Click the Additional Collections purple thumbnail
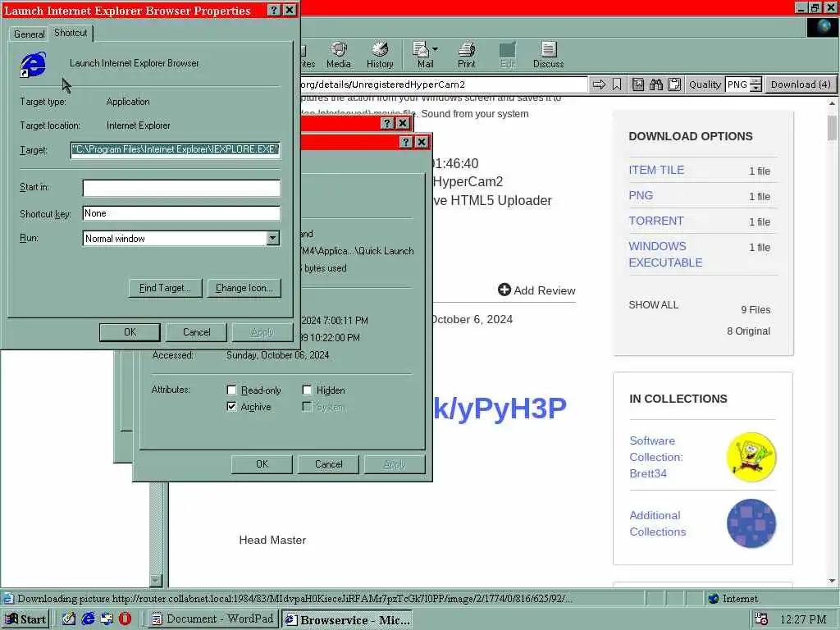Screen dimensions: 840x630 click(x=751, y=523)
